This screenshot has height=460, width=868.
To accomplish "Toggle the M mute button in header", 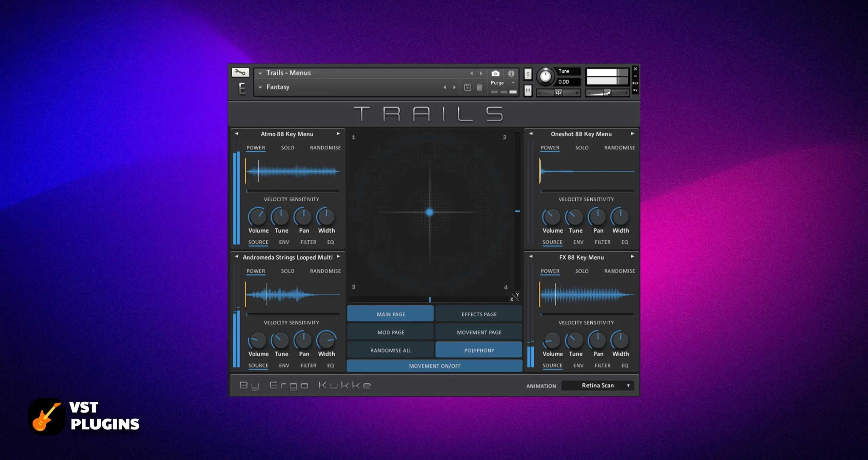I will pos(528,90).
